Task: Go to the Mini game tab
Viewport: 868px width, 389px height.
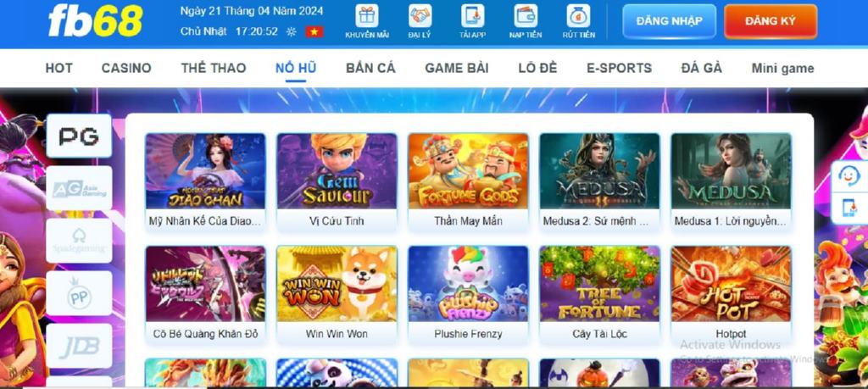Action: (x=782, y=69)
